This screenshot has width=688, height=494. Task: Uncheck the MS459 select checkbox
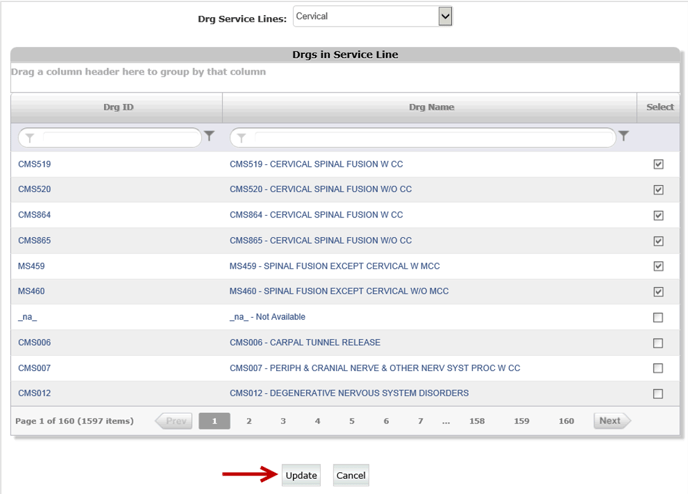pos(658,266)
